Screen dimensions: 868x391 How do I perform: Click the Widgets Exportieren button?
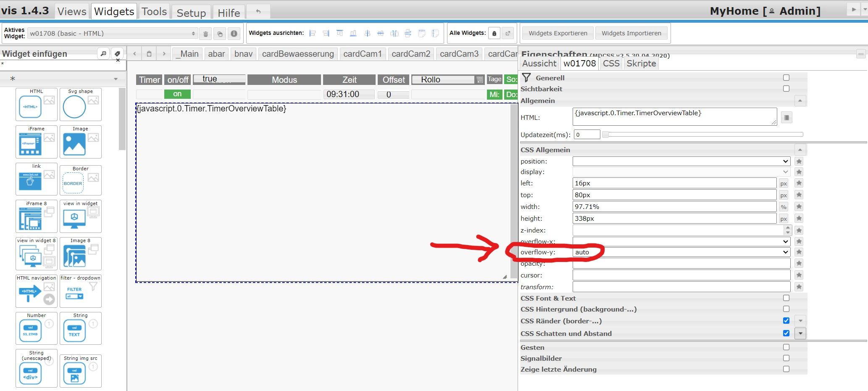[558, 33]
